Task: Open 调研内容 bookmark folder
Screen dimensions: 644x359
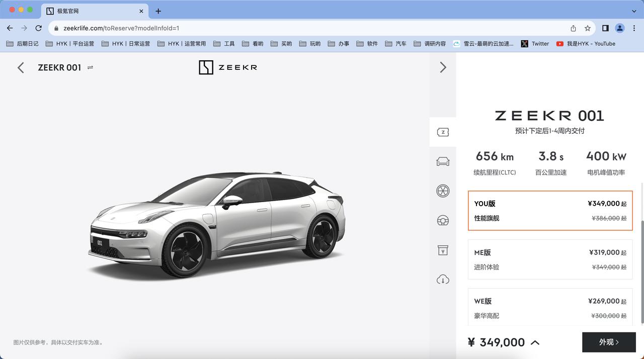Action: pyautogui.click(x=430, y=44)
